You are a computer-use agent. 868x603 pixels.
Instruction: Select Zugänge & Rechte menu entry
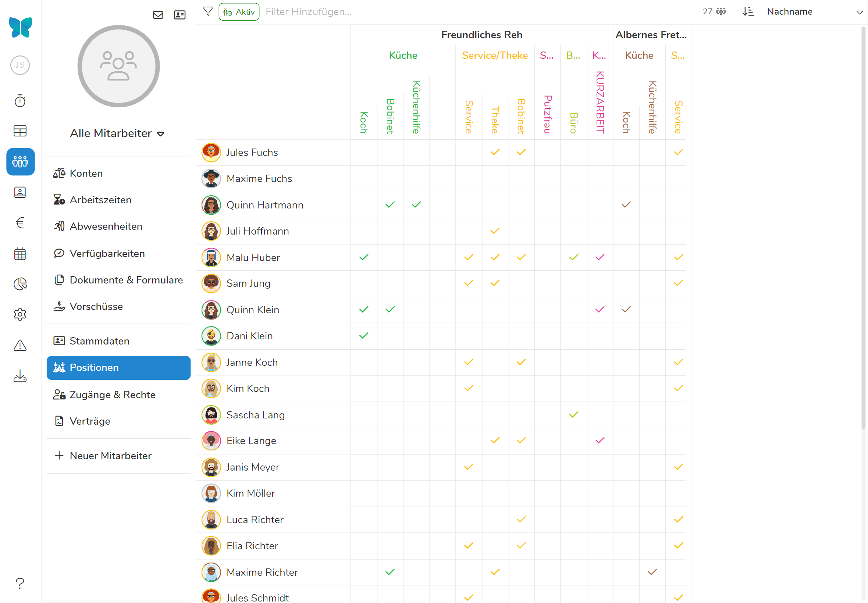click(x=112, y=395)
